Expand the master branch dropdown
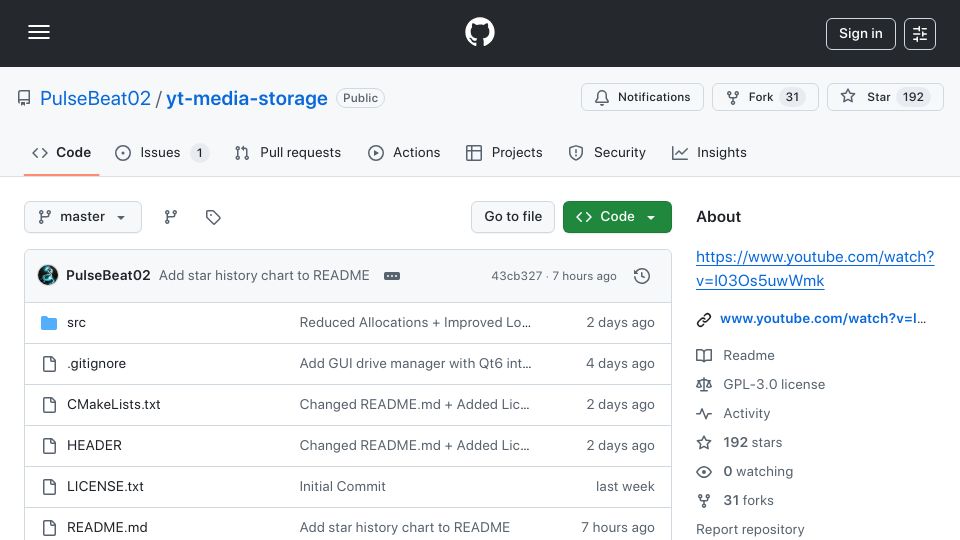This screenshot has height=540, width=960. (83, 217)
